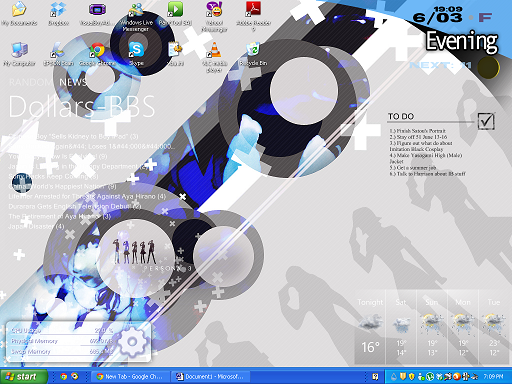Click the help icon left of system tray
512x384 pixels.
click(x=375, y=377)
